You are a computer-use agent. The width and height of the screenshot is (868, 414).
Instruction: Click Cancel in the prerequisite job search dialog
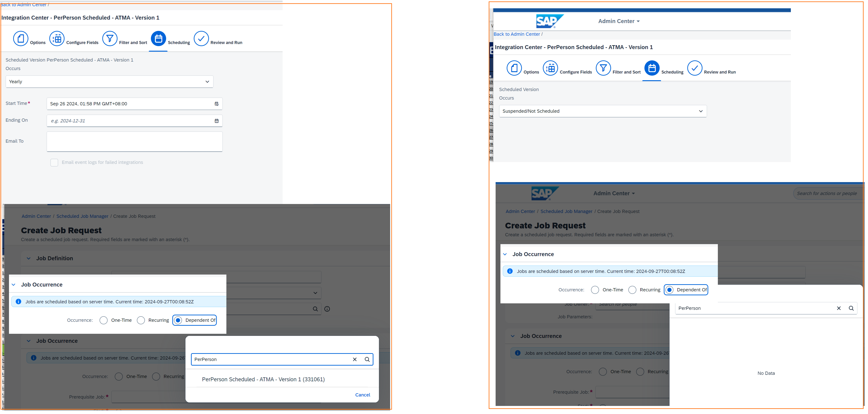[x=362, y=395]
